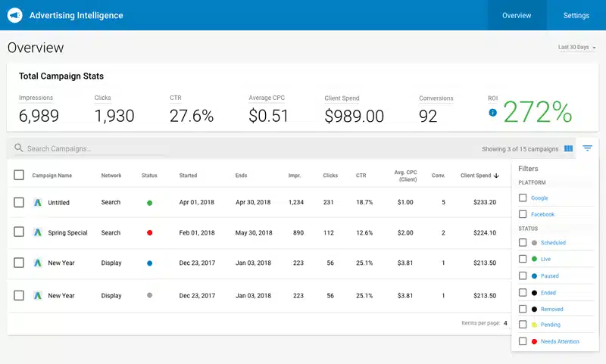Click the Client Spend sort arrow

tap(496, 176)
